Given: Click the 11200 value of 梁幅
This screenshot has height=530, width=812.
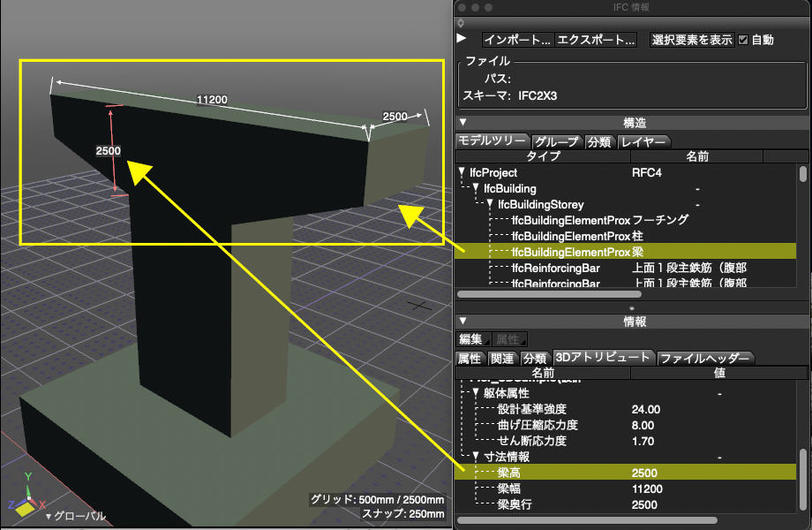Looking at the screenshot, I should coord(647,488).
